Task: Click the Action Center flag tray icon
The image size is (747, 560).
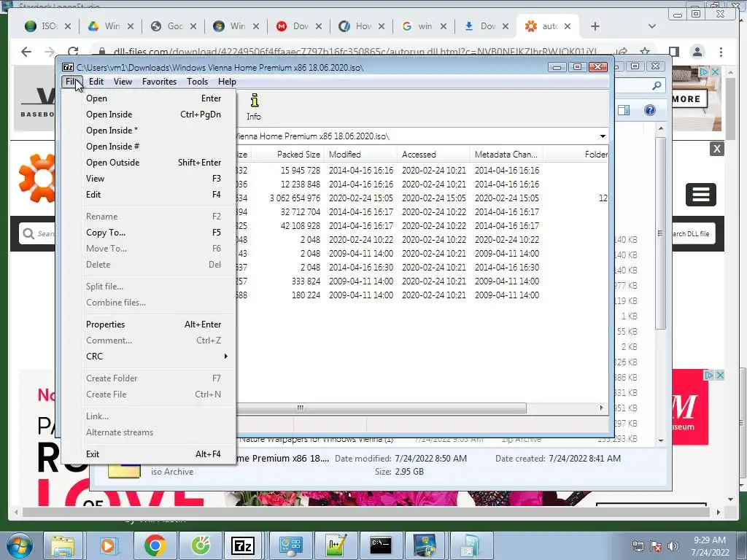Action: [656, 546]
